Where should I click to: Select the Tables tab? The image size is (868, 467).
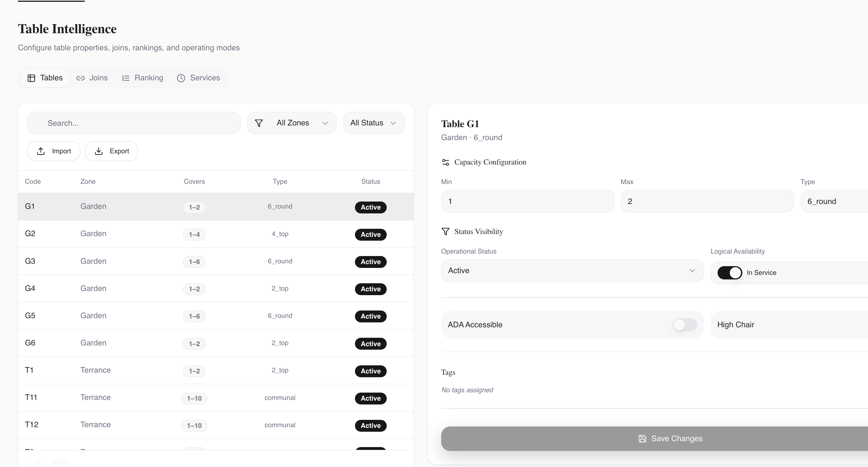[45, 78]
